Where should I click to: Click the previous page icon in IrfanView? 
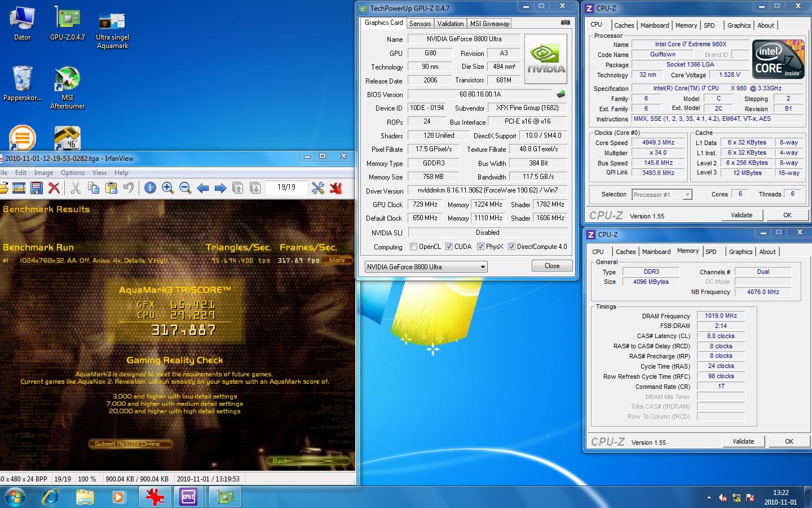pos(238,188)
